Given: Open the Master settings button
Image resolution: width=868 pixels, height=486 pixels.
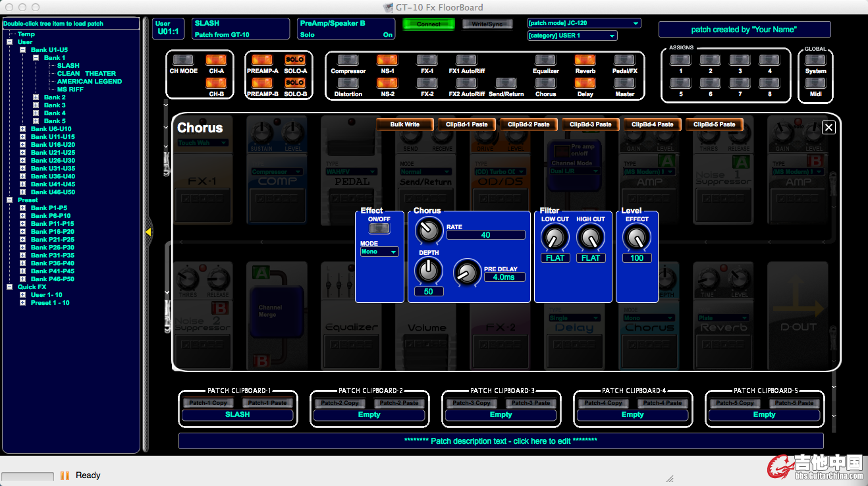Looking at the screenshot, I should (x=624, y=83).
